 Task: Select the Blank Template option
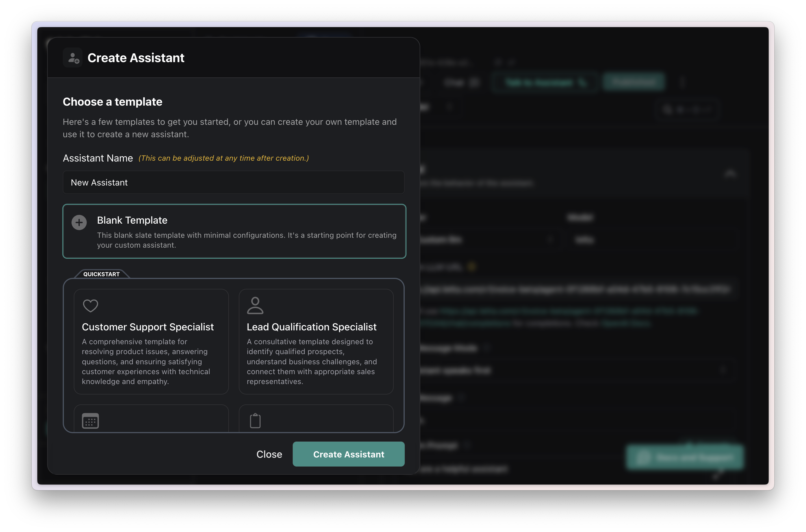click(234, 231)
